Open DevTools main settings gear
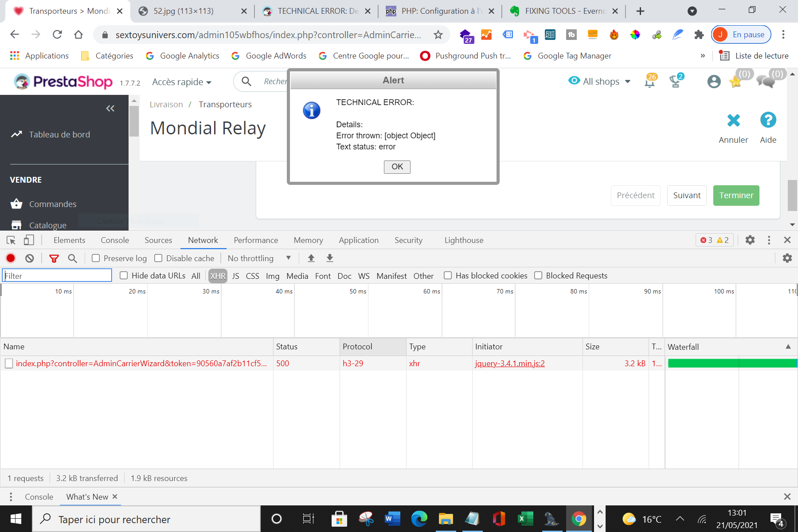This screenshot has width=798, height=532. pos(750,240)
